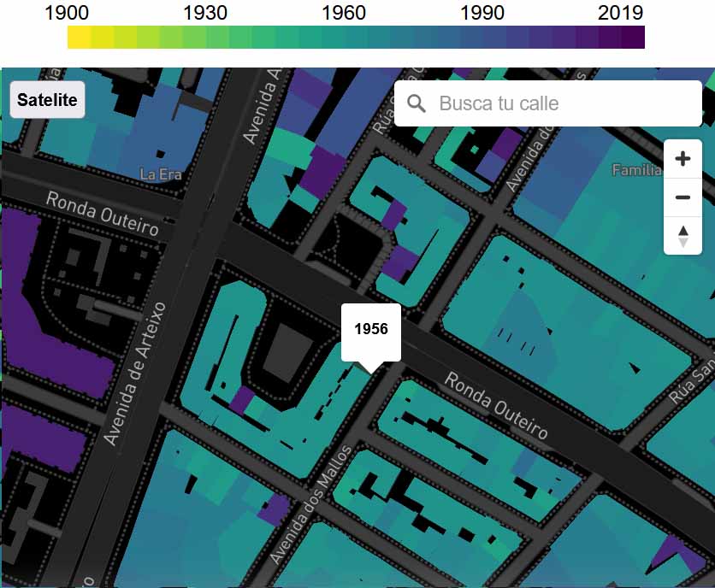
Task: Click the 1900 legend label
Action: (67, 12)
